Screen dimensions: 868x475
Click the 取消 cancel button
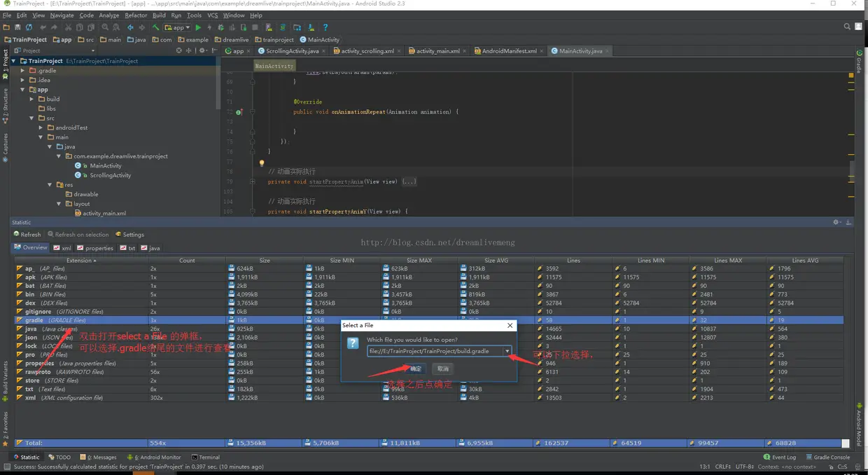point(442,369)
